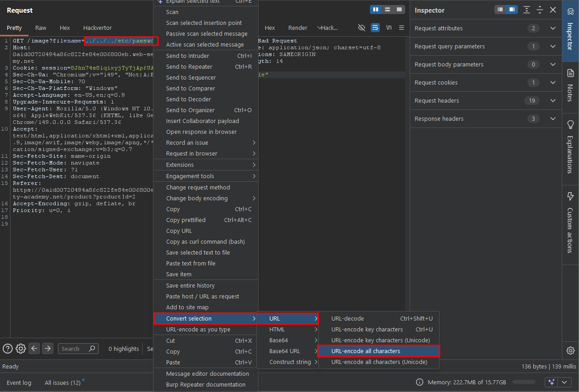The height and width of the screenshot is (392, 579).
Task: Go to previous search match arrow
Action: (34, 349)
